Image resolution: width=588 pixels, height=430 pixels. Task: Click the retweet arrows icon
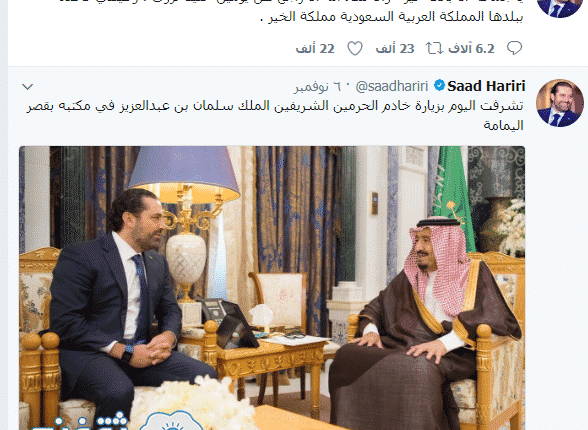coord(434,48)
